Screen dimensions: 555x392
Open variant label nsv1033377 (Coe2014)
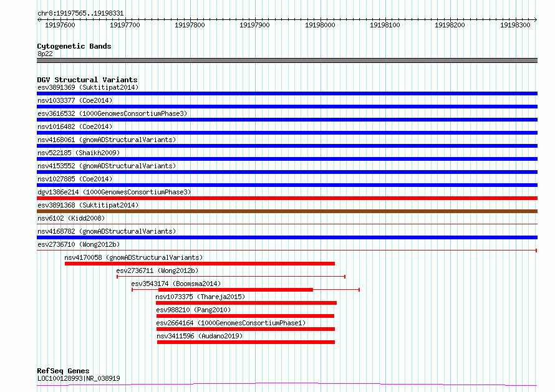pos(75,100)
